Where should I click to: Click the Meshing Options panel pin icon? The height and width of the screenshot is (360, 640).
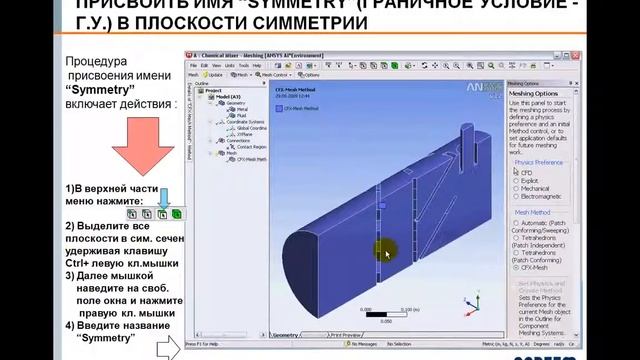(570, 83)
